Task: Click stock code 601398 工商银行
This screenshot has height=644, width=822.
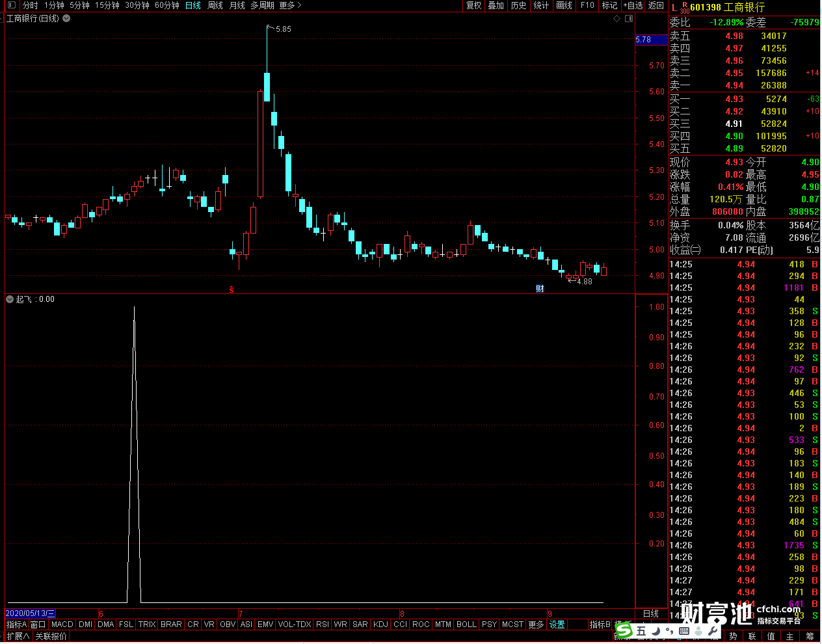Action: point(727,7)
